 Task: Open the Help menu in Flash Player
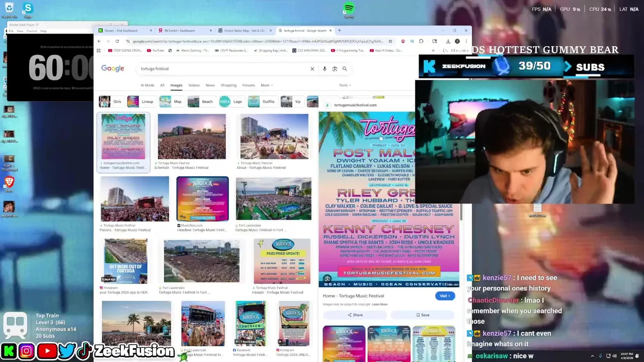(x=43, y=31)
